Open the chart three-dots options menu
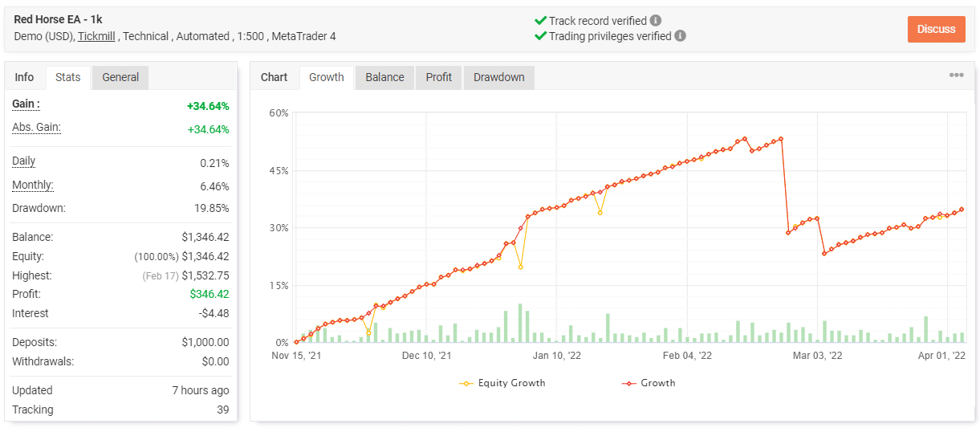Image resolution: width=980 pixels, height=428 pixels. coord(956,75)
